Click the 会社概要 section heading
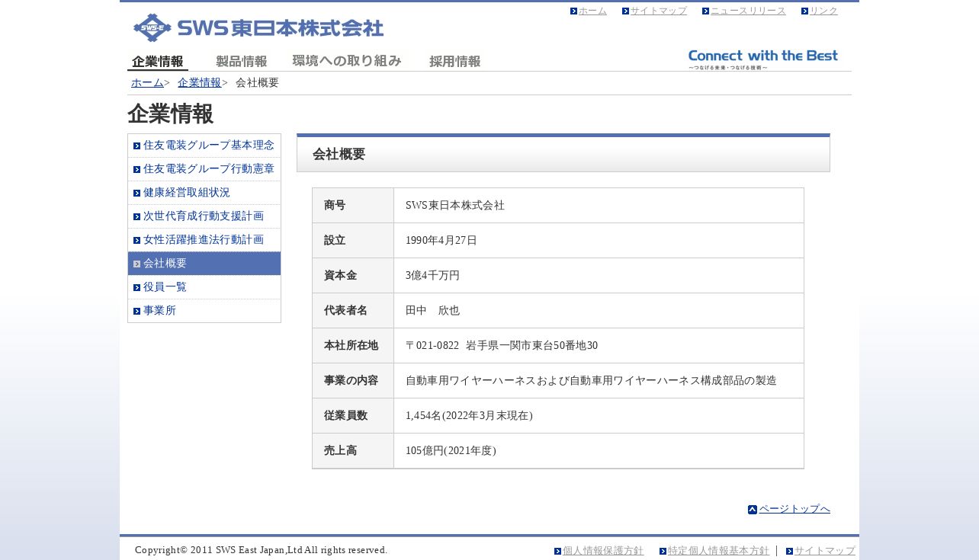 (339, 154)
